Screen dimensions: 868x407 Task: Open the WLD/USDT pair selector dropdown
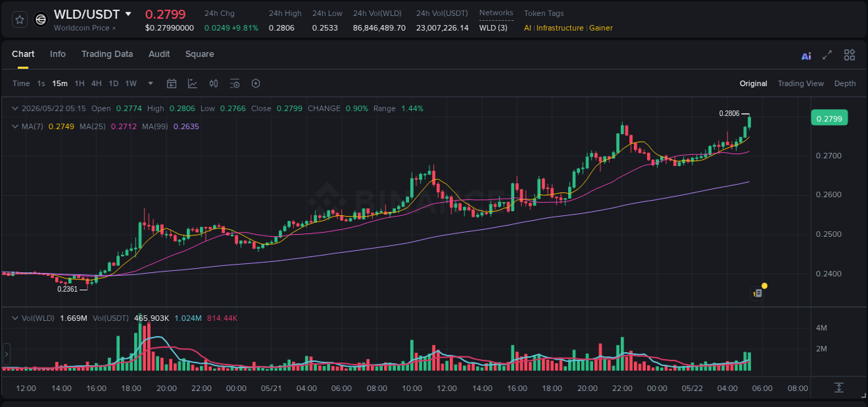128,14
